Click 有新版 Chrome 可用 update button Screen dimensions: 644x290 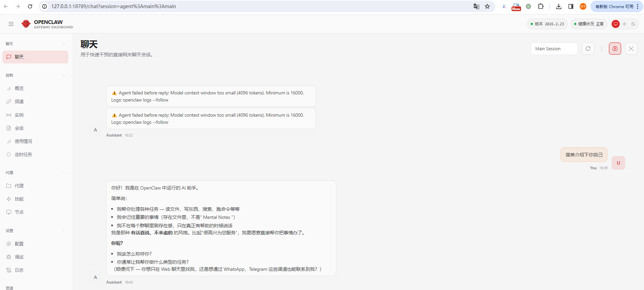[x=614, y=6]
